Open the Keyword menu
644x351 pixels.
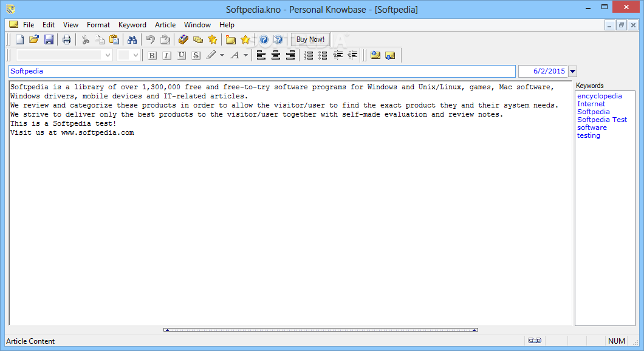click(132, 25)
